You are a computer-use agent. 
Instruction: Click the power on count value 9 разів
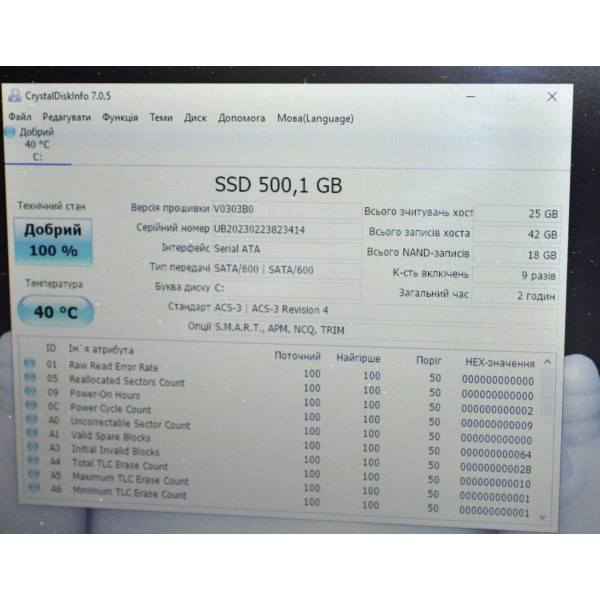[516, 275]
